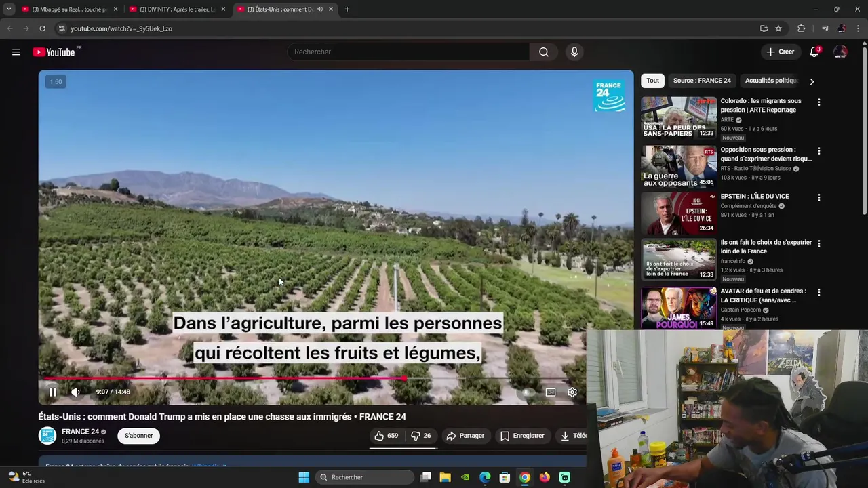
Task: Go to the YouTube home logo
Action: pos(54,52)
